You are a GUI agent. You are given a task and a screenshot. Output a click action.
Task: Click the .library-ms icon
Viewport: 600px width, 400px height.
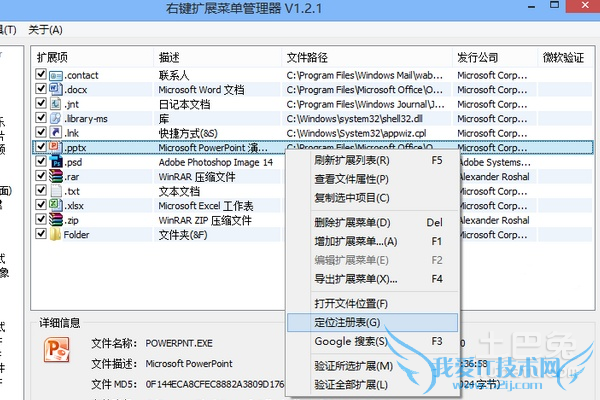pos(55,118)
